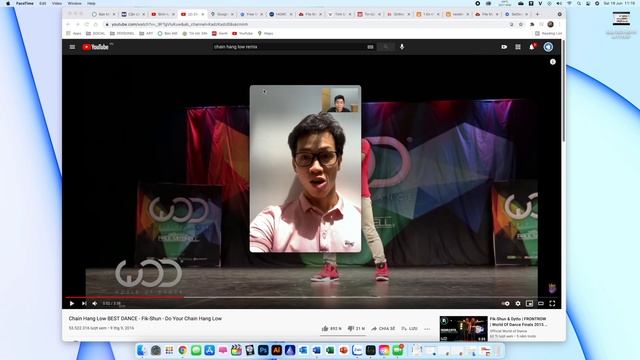Viewport: 640px width, 360px height.
Task: Open the FaceTime menu in menu bar
Action: coord(25,3)
